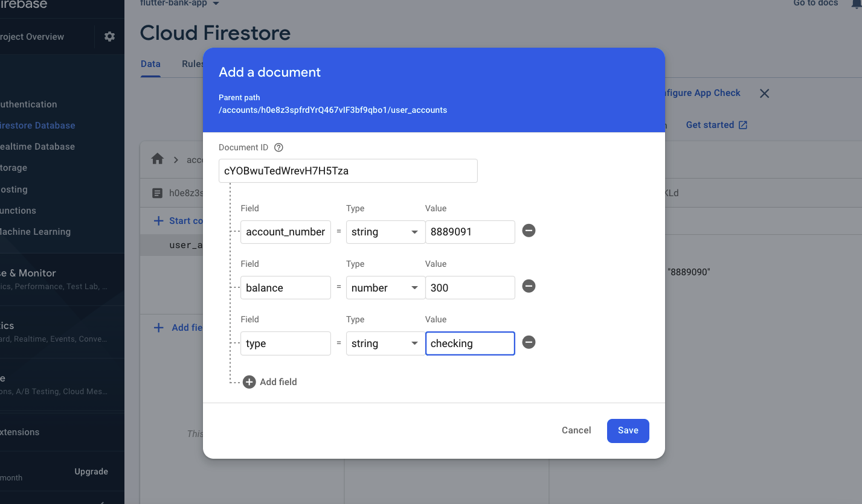This screenshot has height=504, width=862.
Task: Change the balance field type dropdown
Action: (385, 288)
